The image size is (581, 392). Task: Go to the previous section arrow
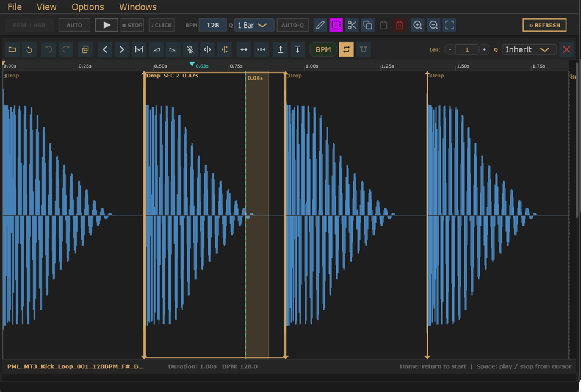point(105,49)
